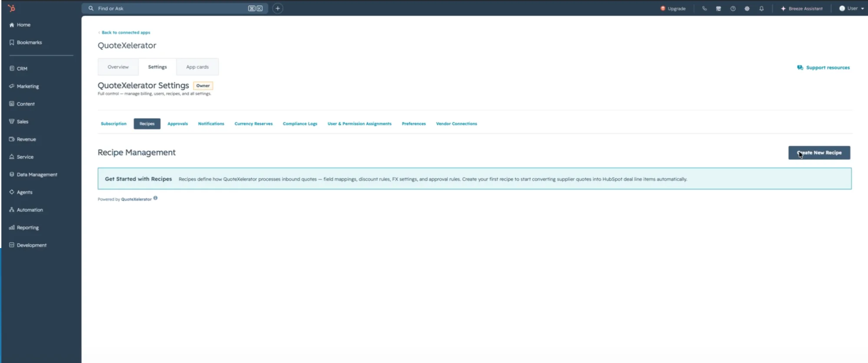Open the plus quick-create button
The width and height of the screenshot is (868, 363).
pyautogui.click(x=278, y=8)
